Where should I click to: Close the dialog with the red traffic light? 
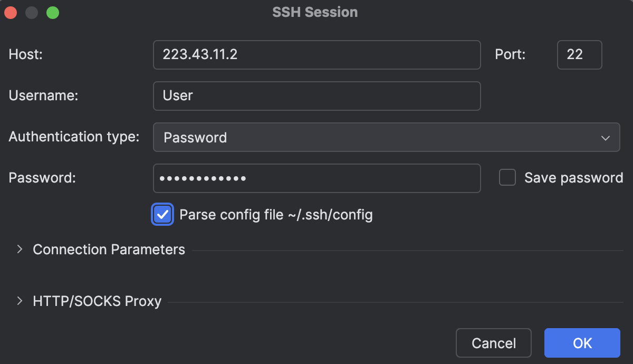pos(11,12)
